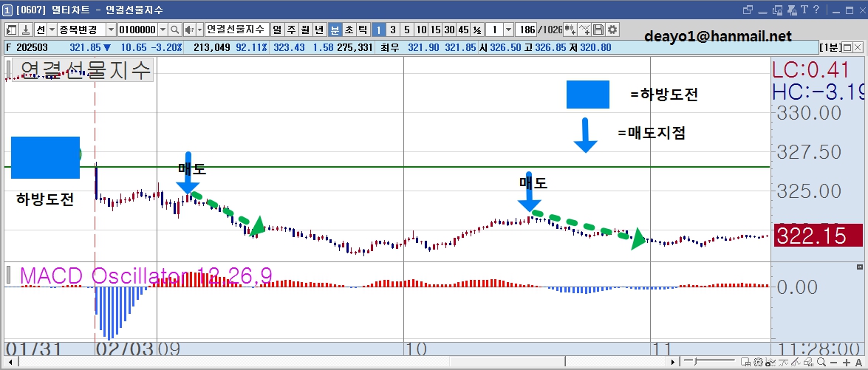This screenshot has height=370, width=868.
Task: Open the help question mark icon
Action: click(816, 10)
